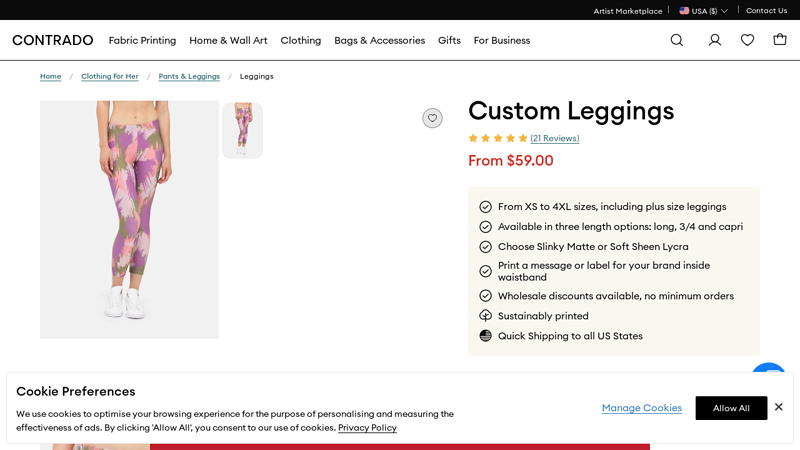Open the account profile icon
Viewport: 800px width, 450px height.
(715, 40)
